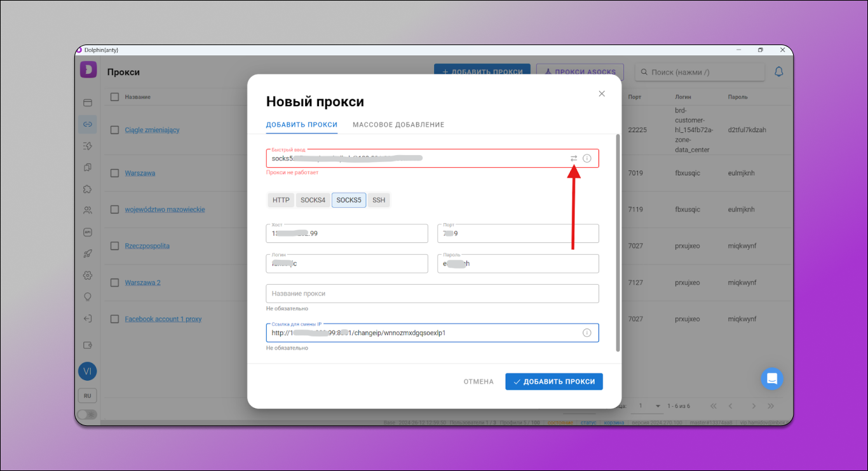The width and height of the screenshot is (868, 471).
Task: Go to last page double-chevron
Action: point(771,406)
